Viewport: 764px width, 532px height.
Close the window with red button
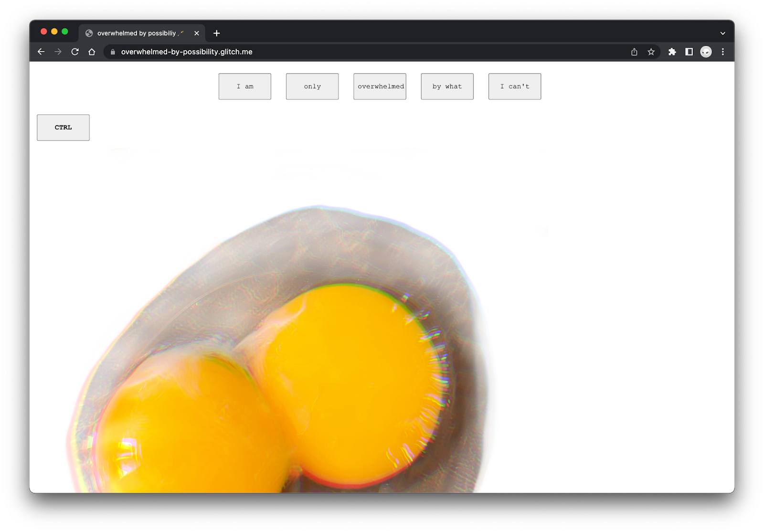coord(44,32)
